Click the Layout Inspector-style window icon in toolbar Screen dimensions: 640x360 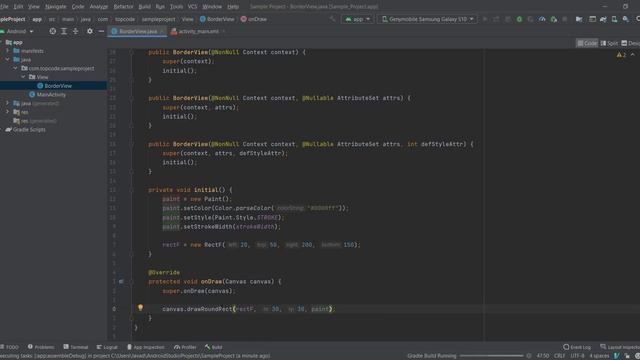point(592,19)
